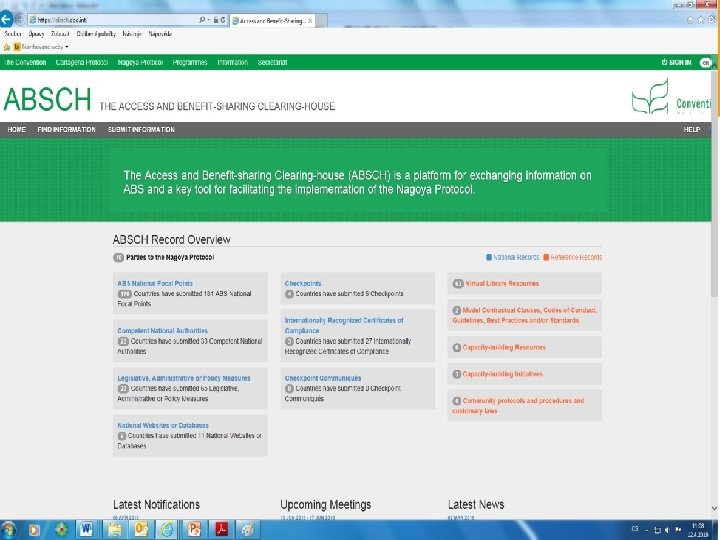
Task: Open Internationally Recognized Certificates of Compliance link
Action: [x=344, y=326]
